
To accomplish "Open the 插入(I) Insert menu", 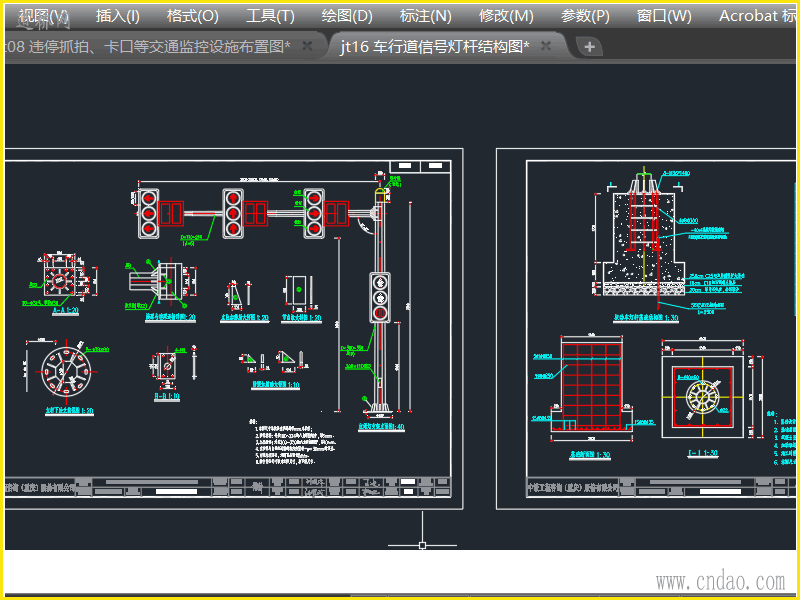I will point(118,16).
